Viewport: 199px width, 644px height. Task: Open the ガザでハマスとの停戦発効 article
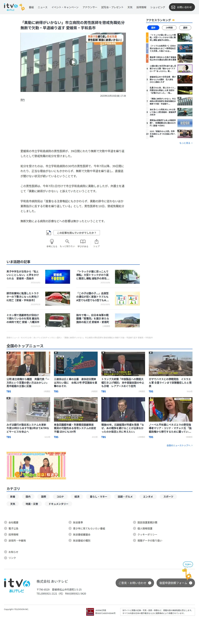pyautogui.click(x=170, y=383)
